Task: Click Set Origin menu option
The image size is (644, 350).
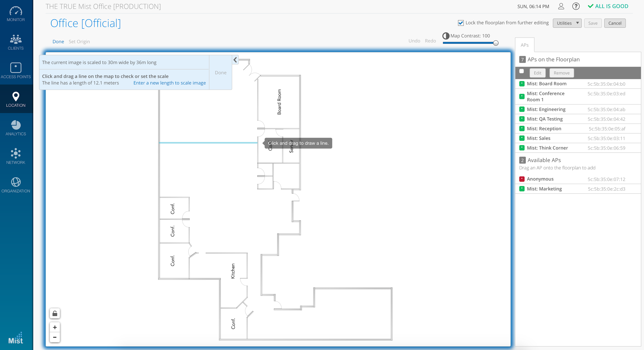Action: tap(79, 42)
